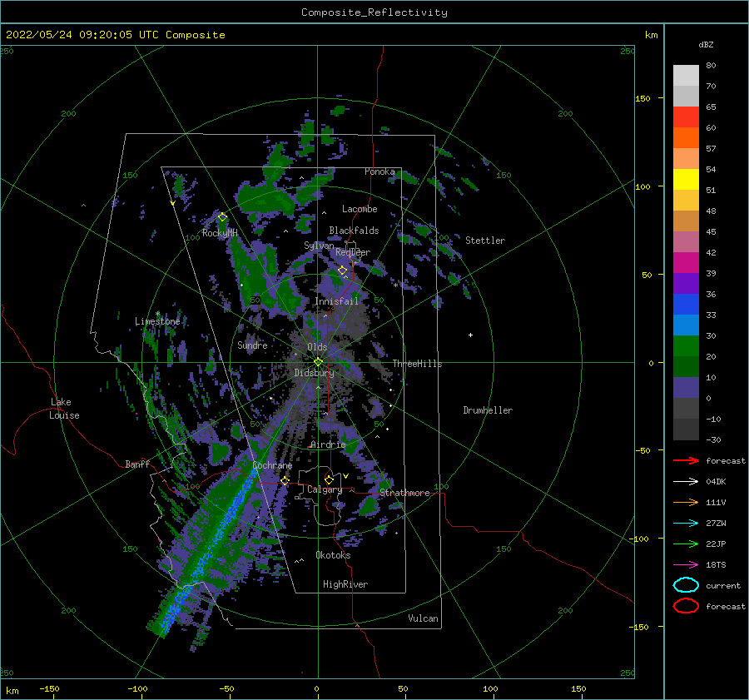Image resolution: width=749 pixels, height=700 pixels.
Task: Click the red forecast ellipse icon
Action: (x=686, y=606)
